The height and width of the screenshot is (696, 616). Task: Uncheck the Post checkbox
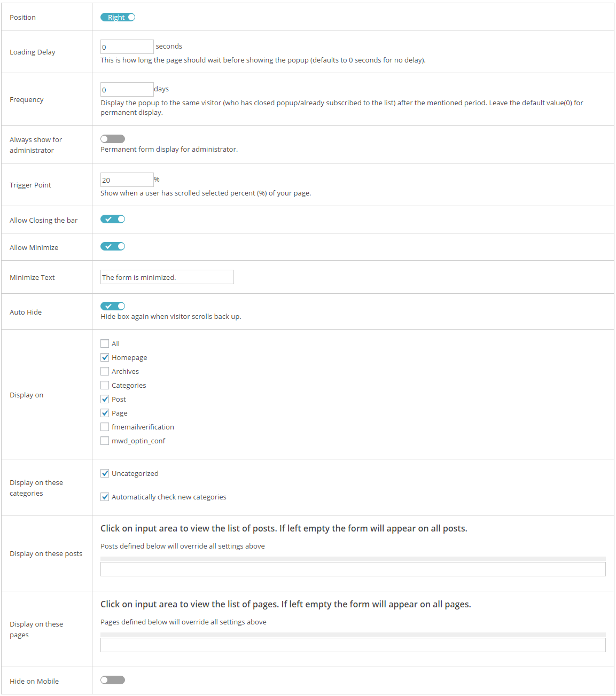[x=105, y=399]
